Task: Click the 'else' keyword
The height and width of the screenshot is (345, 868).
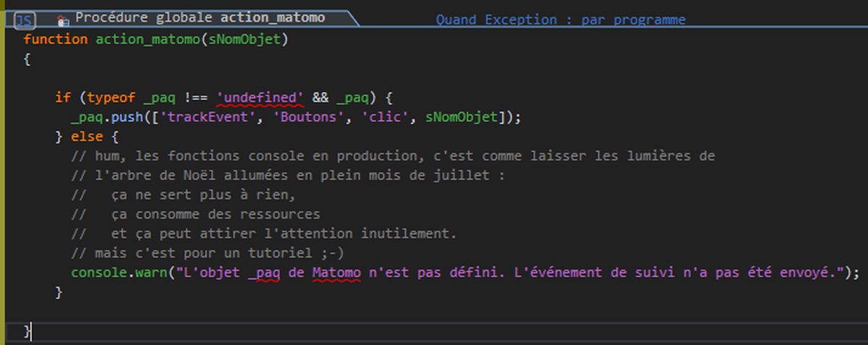Action: point(87,137)
